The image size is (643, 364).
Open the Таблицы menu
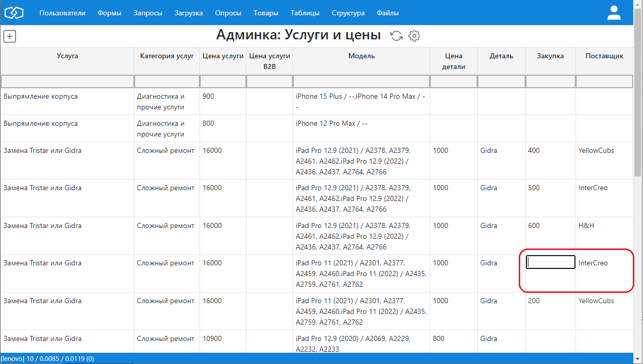point(305,13)
